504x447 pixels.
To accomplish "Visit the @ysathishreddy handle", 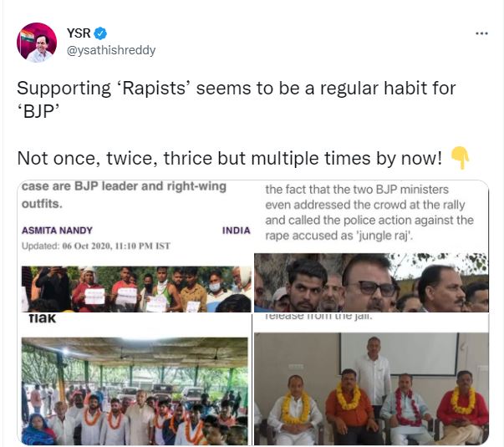I will click(x=111, y=50).
